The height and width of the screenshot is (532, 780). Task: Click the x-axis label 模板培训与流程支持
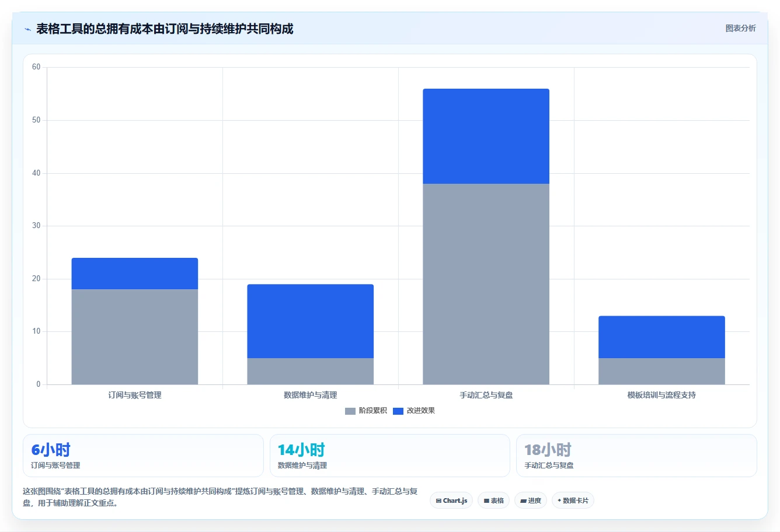[x=661, y=395]
